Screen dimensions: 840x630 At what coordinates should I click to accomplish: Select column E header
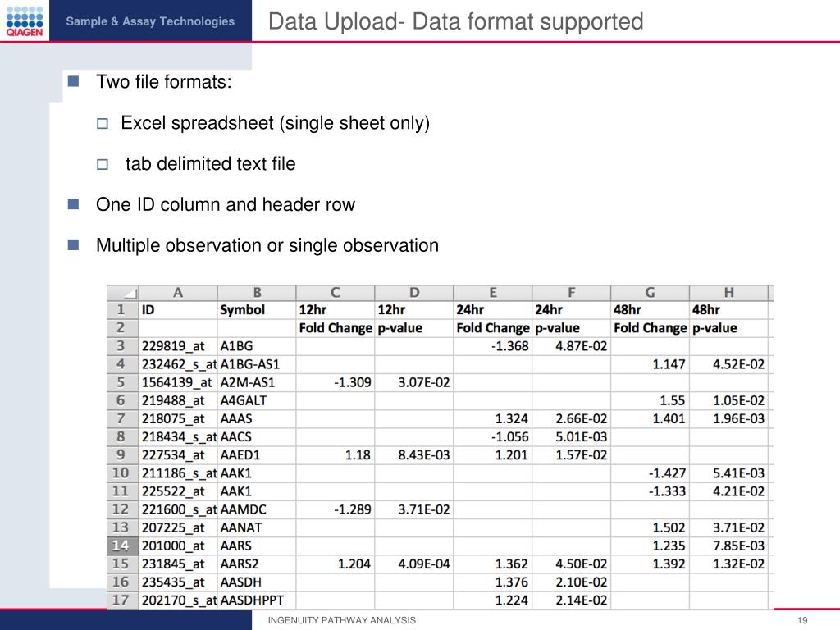pyautogui.click(x=493, y=293)
